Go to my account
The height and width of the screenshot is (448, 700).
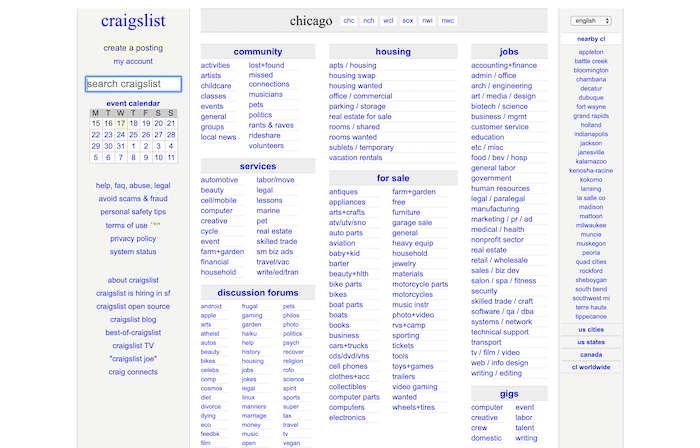[133, 61]
